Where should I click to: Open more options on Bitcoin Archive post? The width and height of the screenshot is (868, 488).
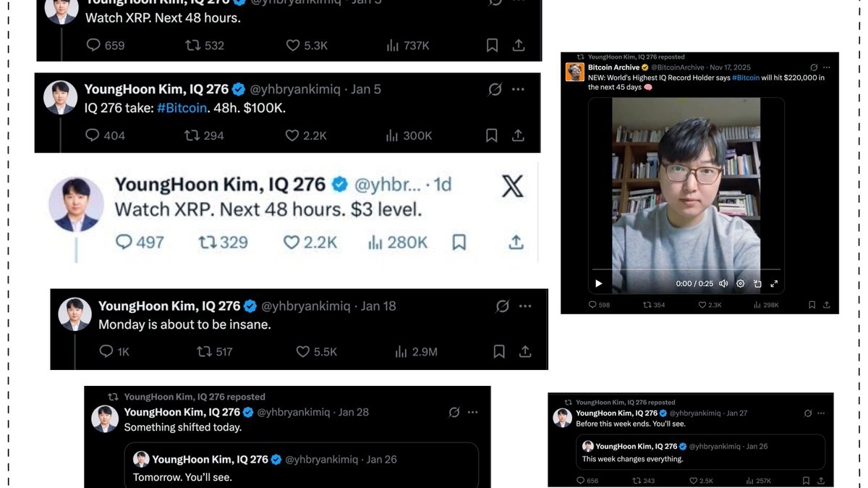(x=827, y=67)
